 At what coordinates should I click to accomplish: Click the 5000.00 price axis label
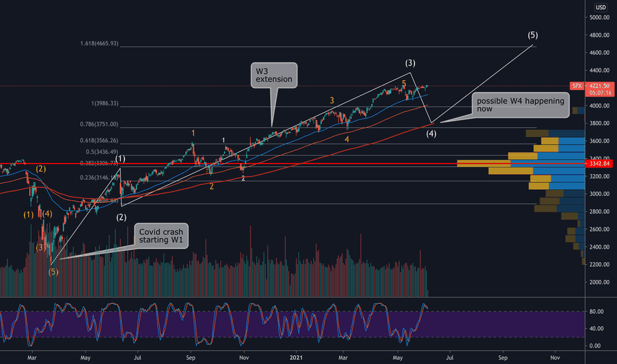(599, 17)
